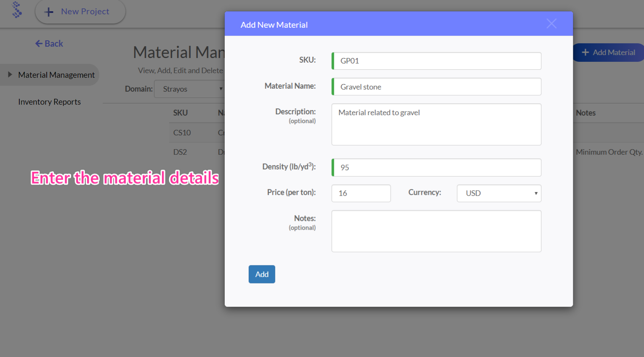
Task: Click the New Project button label
Action: pos(85,11)
